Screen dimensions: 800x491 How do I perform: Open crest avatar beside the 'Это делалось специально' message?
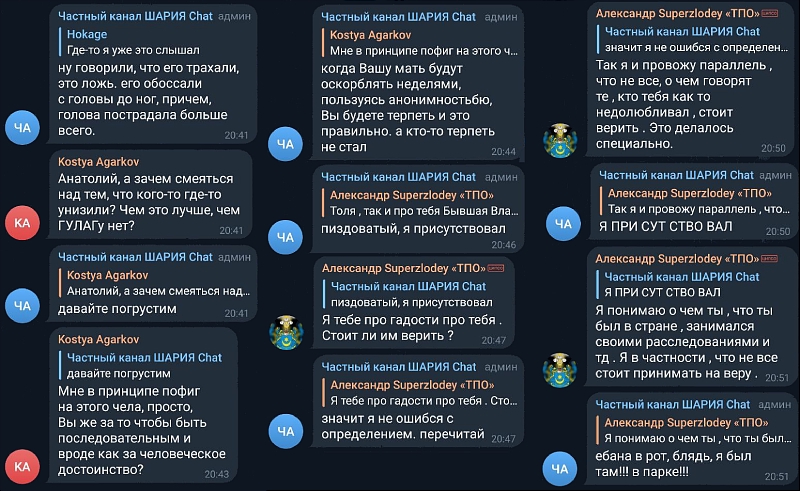tap(560, 140)
